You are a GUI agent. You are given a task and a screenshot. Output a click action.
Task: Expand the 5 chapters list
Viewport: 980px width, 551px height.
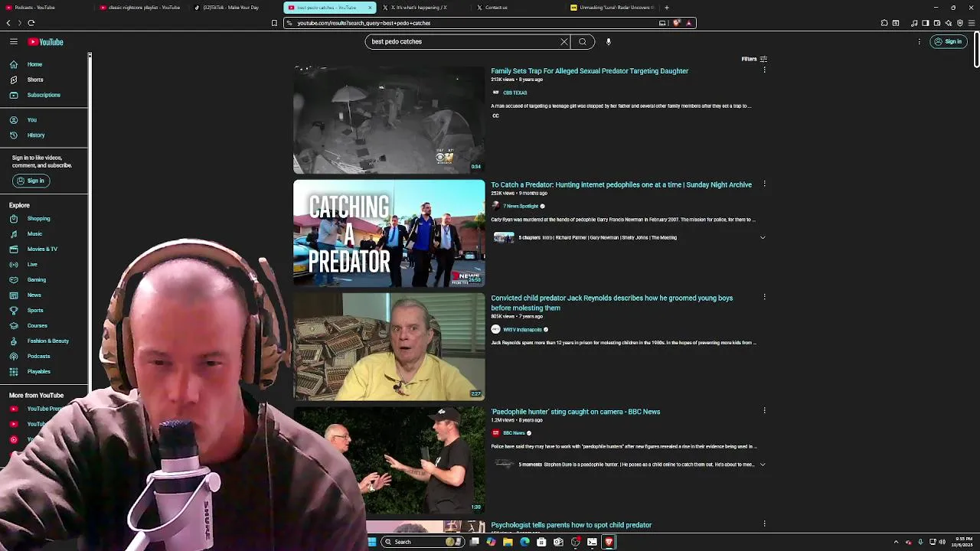tap(763, 237)
